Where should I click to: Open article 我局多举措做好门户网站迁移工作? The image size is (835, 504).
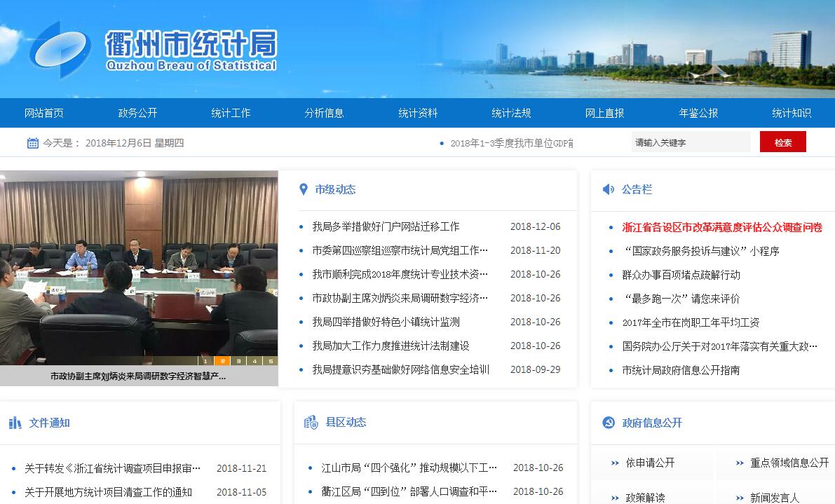[x=386, y=226]
